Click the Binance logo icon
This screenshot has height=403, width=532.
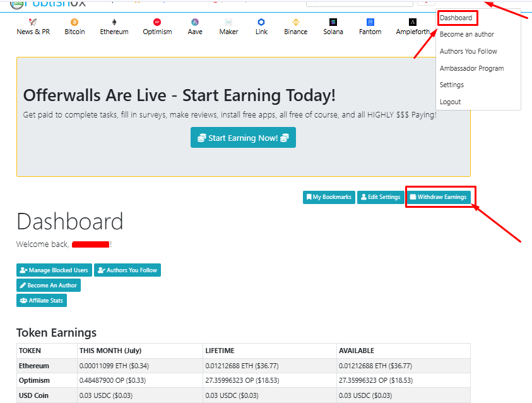coord(296,22)
